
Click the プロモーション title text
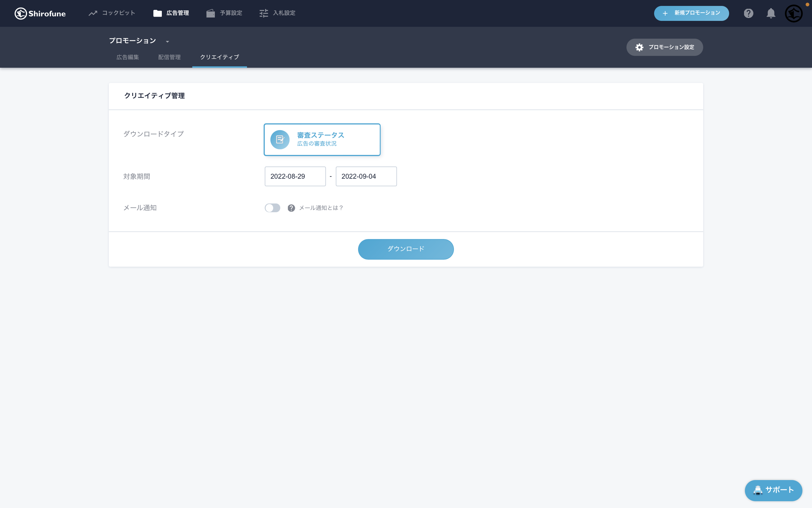pos(132,41)
